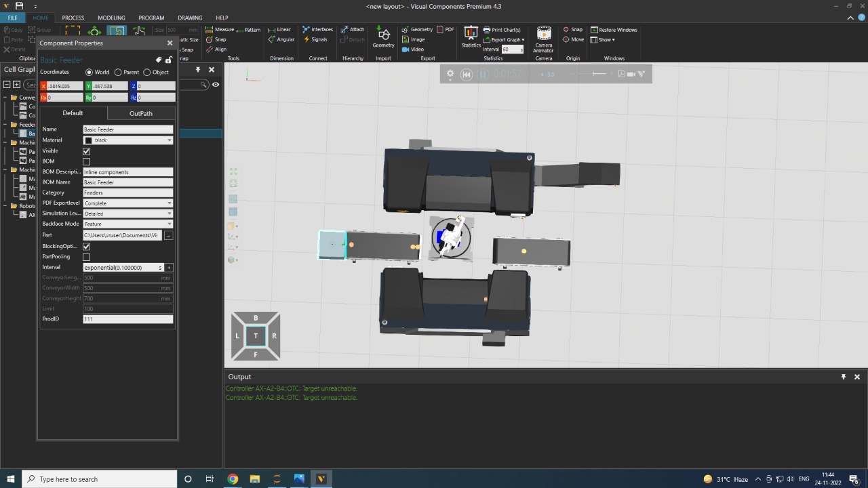Close the Component Properties panel
The height and width of the screenshot is (488, 868).
[x=170, y=43]
